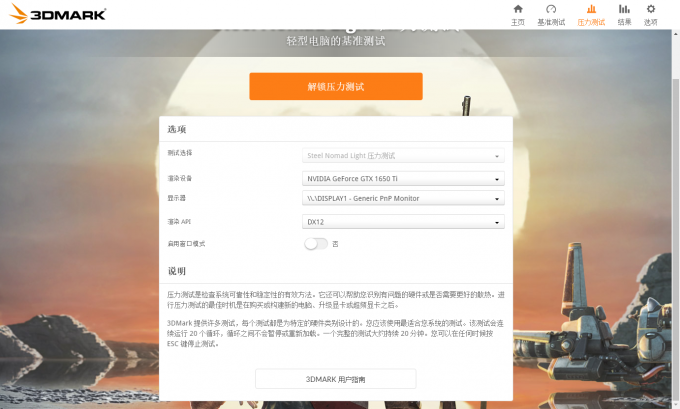Open the Steel Nomad Light test selection dropdown
This screenshot has height=409, width=680.
point(403,156)
